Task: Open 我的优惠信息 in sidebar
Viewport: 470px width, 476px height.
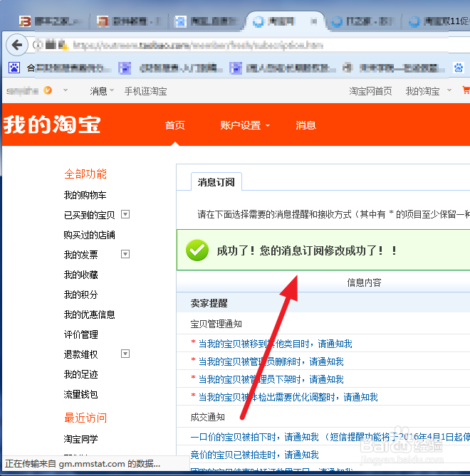Action: click(x=89, y=314)
